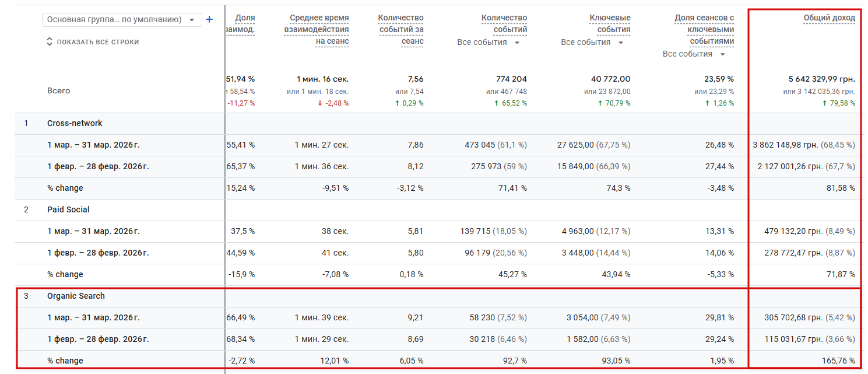868x374 pixels.
Task: Select the Organic Search row label
Action: tap(76, 296)
